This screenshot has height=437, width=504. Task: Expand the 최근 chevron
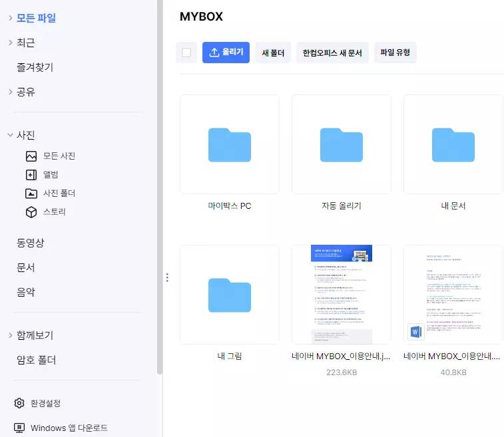pyautogui.click(x=11, y=43)
